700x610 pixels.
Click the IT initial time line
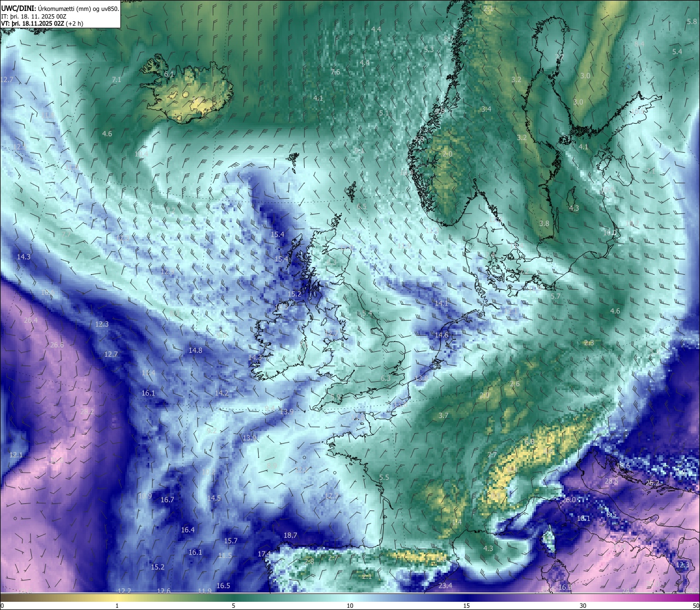[32, 16]
